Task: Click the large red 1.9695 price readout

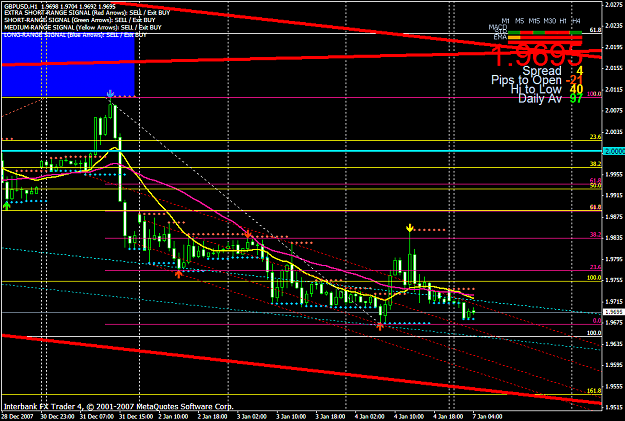Action: (x=538, y=56)
